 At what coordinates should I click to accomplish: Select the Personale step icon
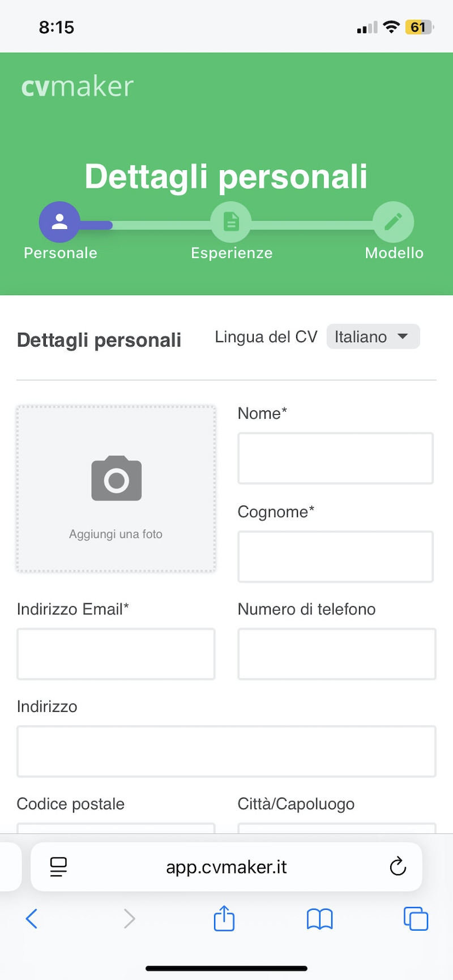pos(59,221)
